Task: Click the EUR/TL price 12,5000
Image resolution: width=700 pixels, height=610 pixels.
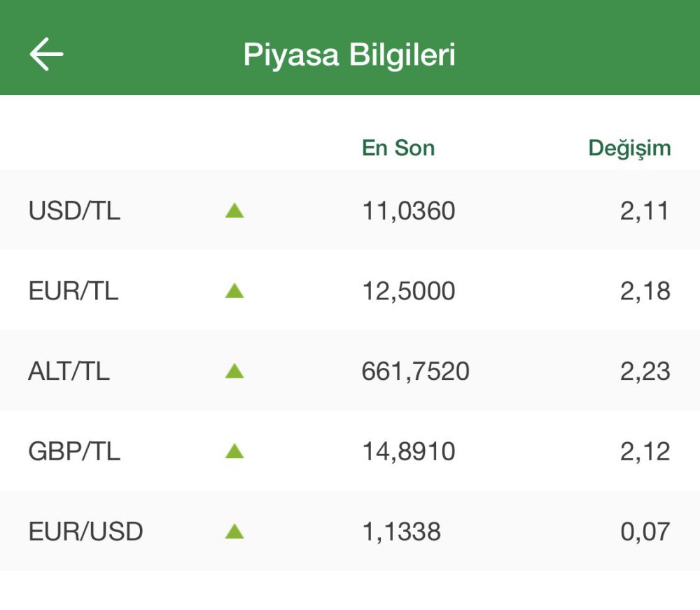Action: (x=409, y=291)
